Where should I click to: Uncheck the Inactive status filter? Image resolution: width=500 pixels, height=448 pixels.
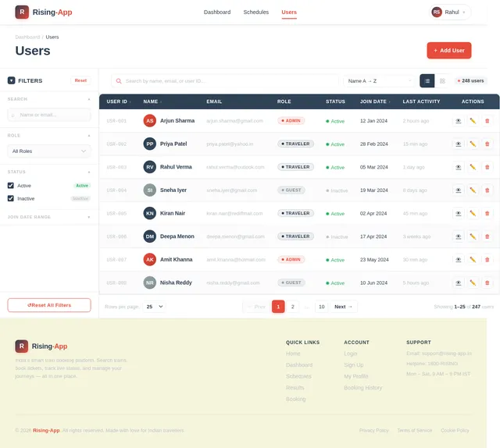point(10,198)
